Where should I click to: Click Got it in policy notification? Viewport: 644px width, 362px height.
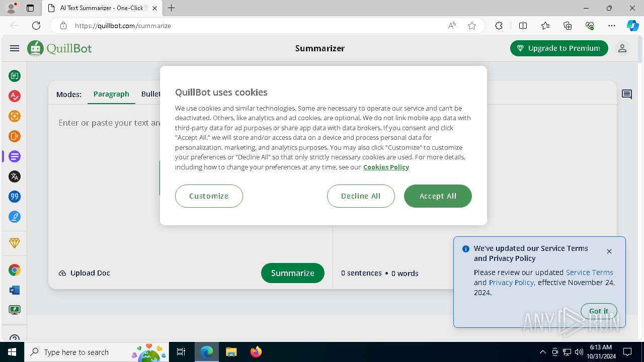click(599, 311)
